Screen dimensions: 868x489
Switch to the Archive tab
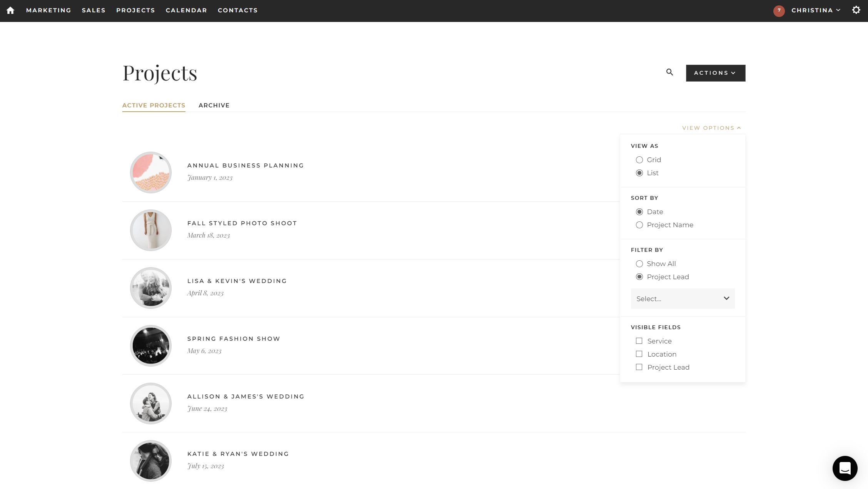pyautogui.click(x=214, y=105)
